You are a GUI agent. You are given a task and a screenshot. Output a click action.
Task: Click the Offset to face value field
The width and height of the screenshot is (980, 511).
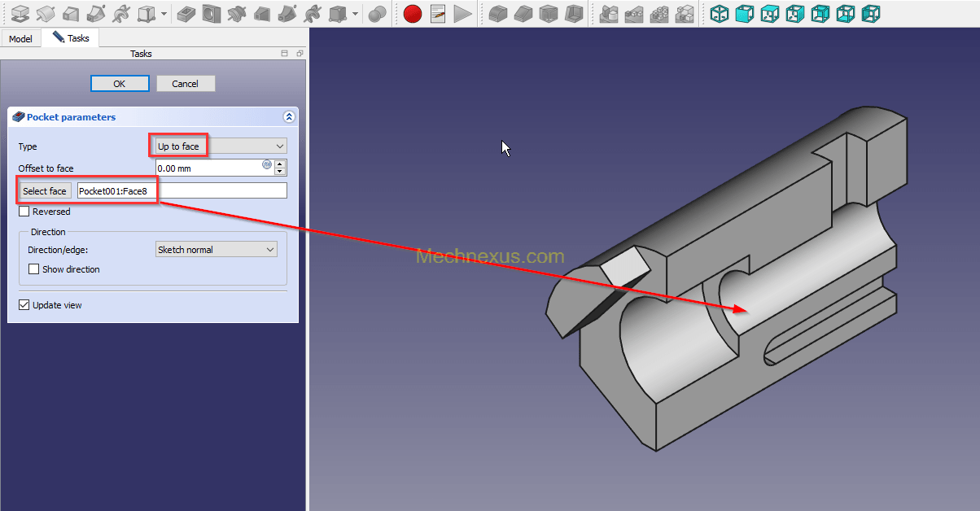tap(208, 168)
